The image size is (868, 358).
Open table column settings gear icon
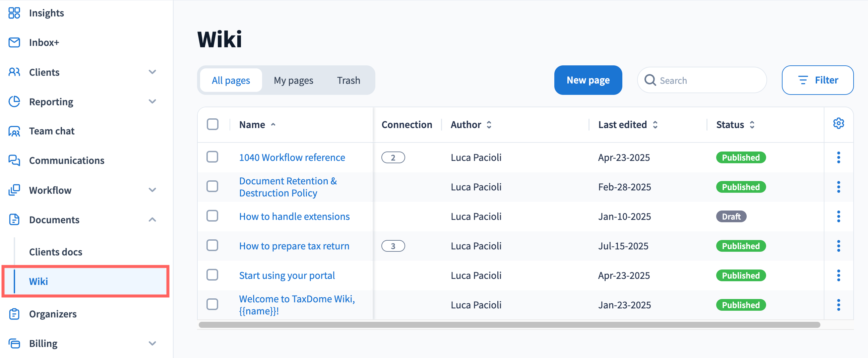[839, 124]
